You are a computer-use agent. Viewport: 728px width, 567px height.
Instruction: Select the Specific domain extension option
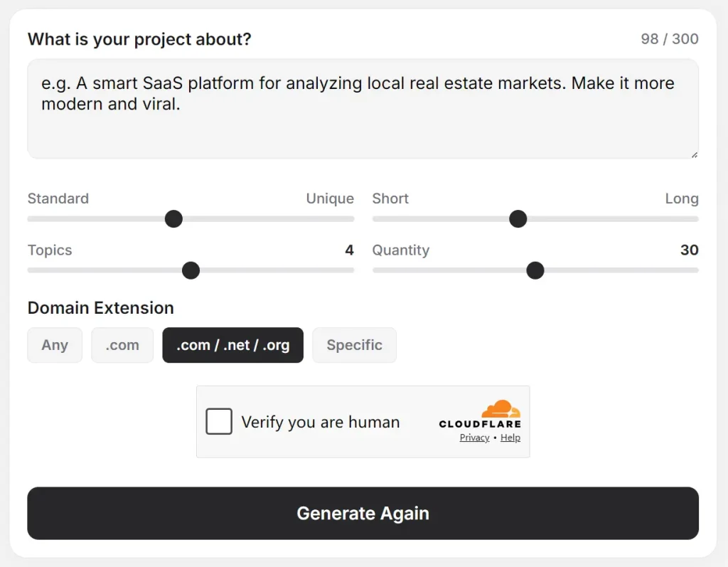click(x=354, y=345)
